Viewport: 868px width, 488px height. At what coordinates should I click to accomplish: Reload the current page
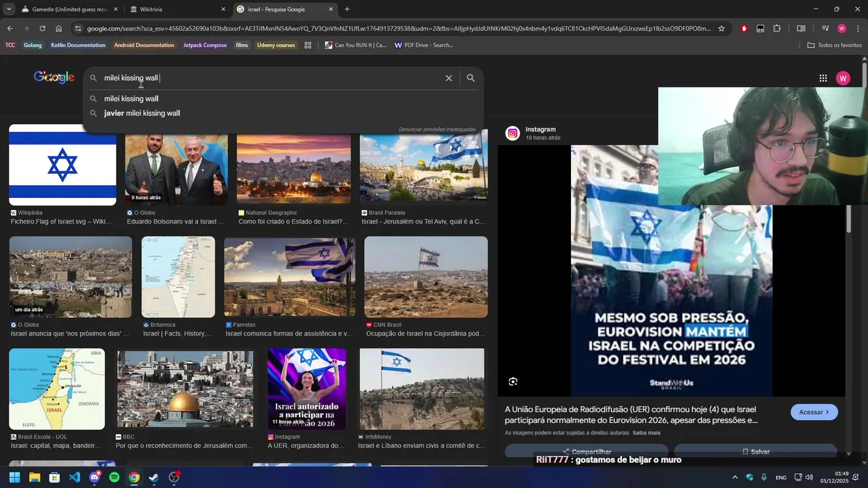pyautogui.click(x=42, y=28)
